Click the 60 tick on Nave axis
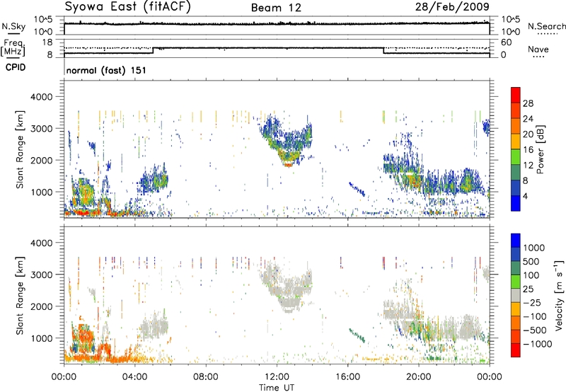This screenshot has width=566, height=392. (506, 42)
